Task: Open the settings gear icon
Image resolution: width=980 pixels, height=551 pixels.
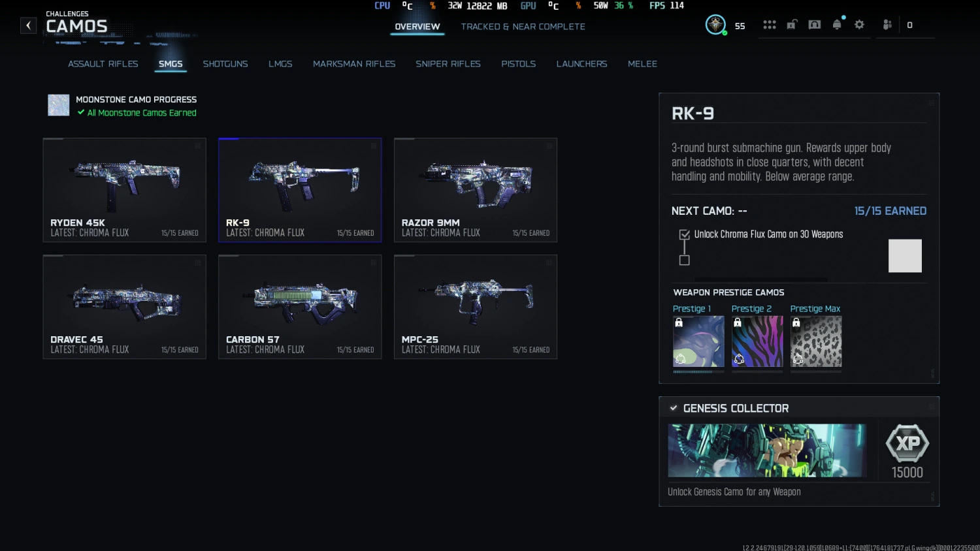Action: click(x=859, y=24)
